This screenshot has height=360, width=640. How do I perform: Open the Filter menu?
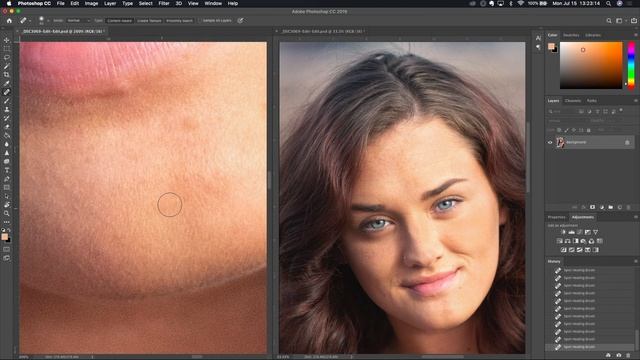coord(164,3)
